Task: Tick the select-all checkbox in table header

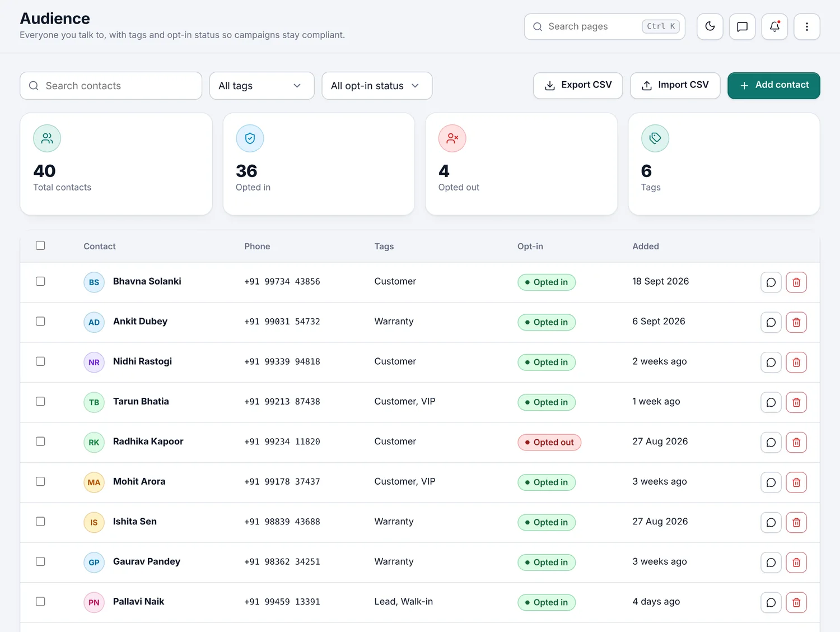Action: click(x=40, y=245)
